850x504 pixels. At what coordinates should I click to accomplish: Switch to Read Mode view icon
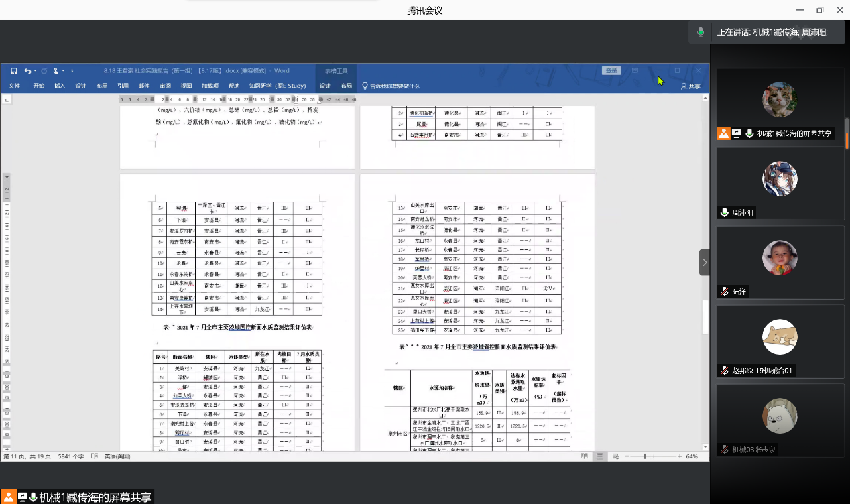click(x=585, y=456)
